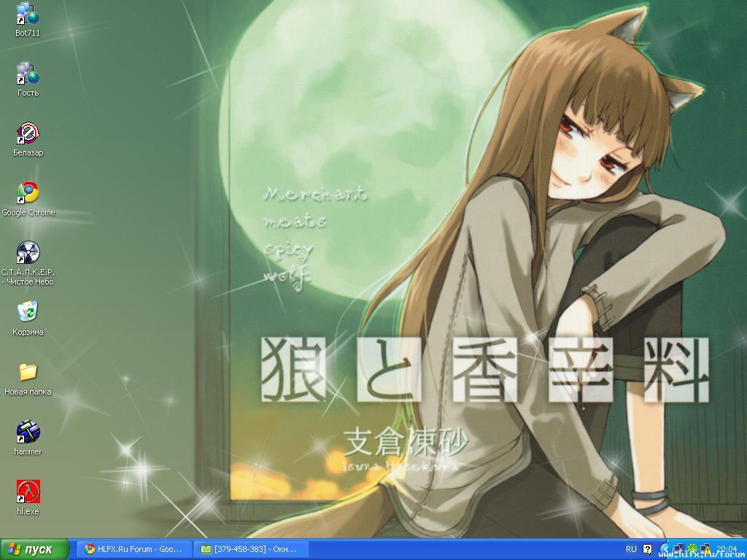Open the Bot711 network connection shortcut
Screen dimensions: 747x560
[x=28, y=20]
